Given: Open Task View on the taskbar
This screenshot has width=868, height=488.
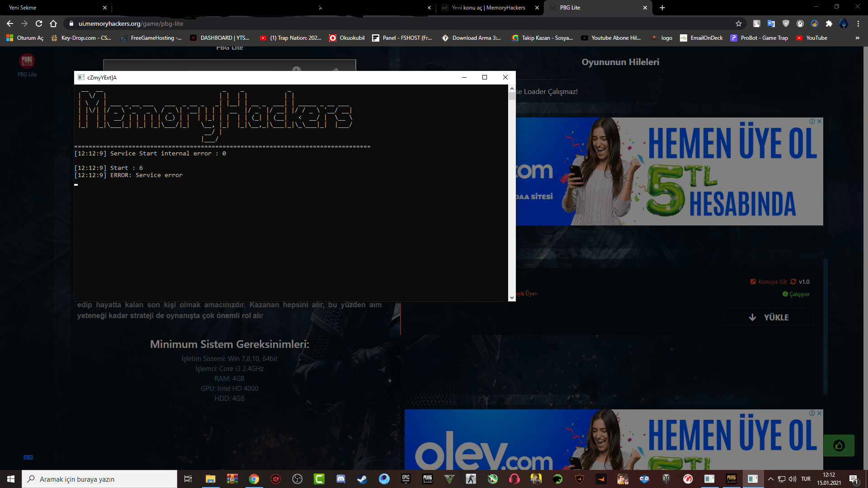Looking at the screenshot, I should coord(188,479).
